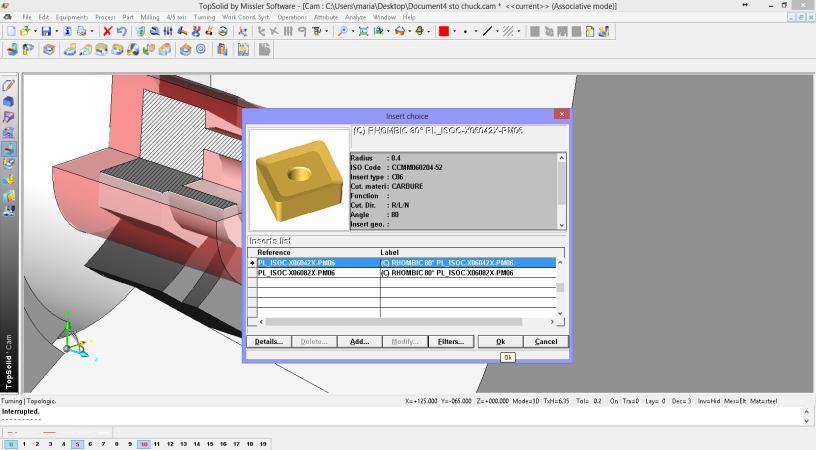Open the Work Coord. Syst. menu
Screen dimensions: 816x450
tap(246, 17)
